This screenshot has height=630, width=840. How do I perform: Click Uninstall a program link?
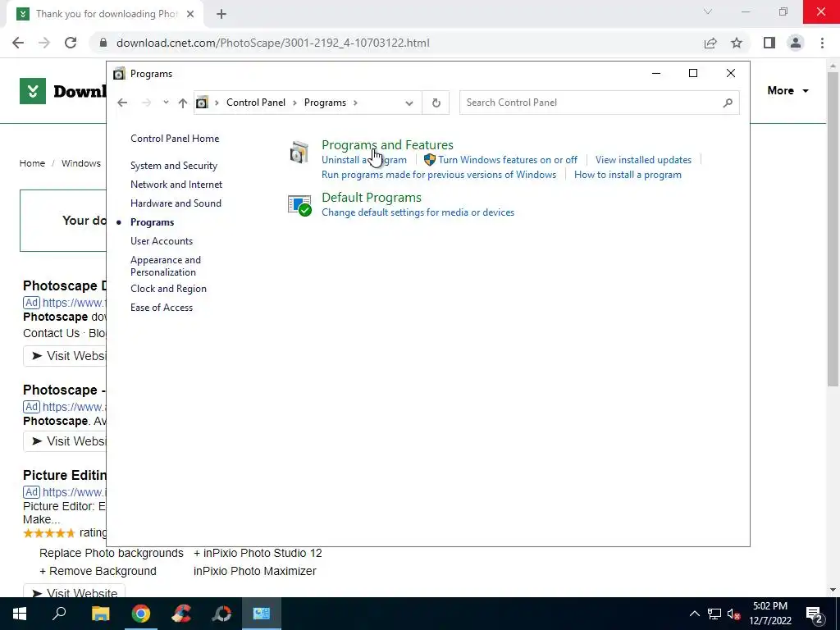(363, 160)
